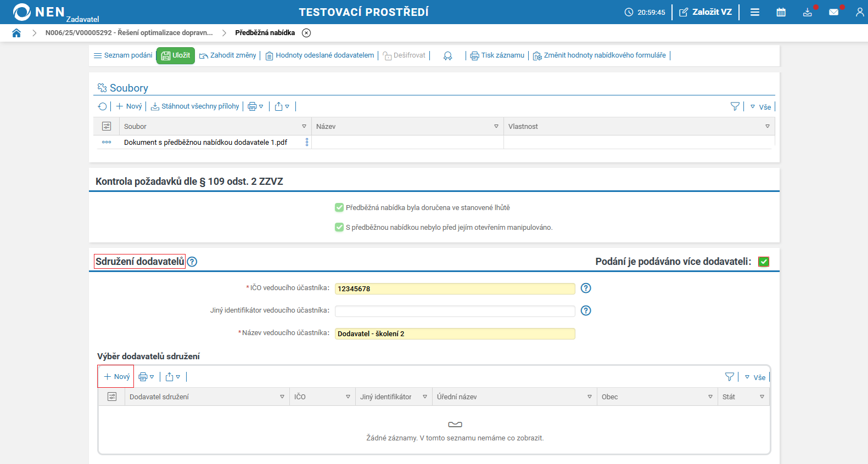The height and width of the screenshot is (464, 868).
Task: Go to the home page icon
Action: (x=16, y=33)
